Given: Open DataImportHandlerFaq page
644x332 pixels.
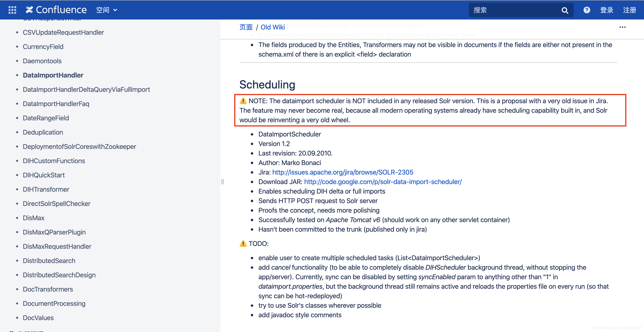Looking at the screenshot, I should 56,104.
